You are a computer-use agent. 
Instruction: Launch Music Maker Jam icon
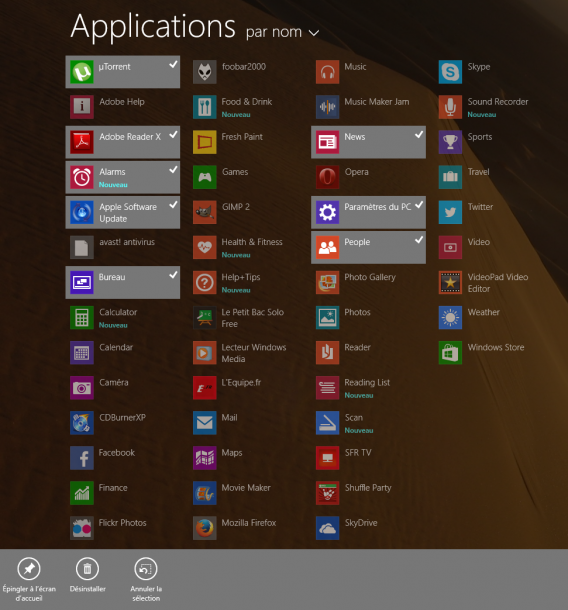[x=328, y=107]
